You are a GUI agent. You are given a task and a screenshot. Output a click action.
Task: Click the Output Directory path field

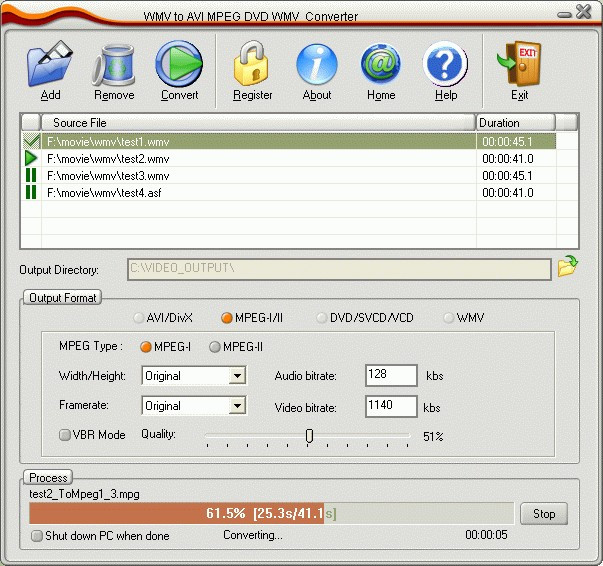[339, 269]
